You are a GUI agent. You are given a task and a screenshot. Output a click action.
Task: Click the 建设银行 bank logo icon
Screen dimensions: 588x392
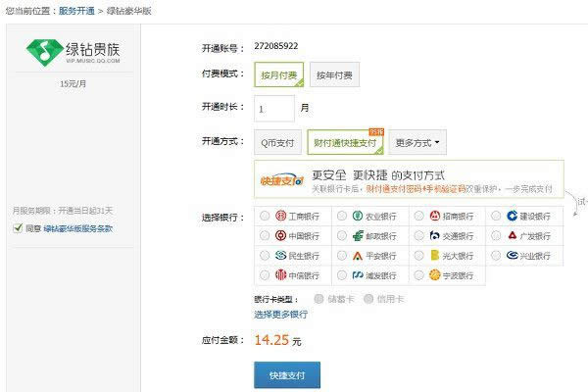click(x=511, y=216)
